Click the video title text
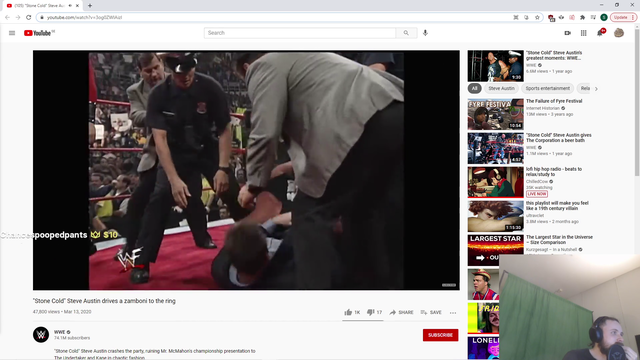The image size is (640, 360). click(104, 301)
